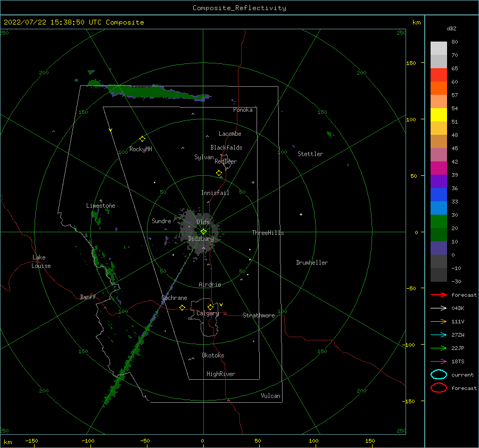
Task: Click the gray ground clutter around Olds
Action: 200,232
